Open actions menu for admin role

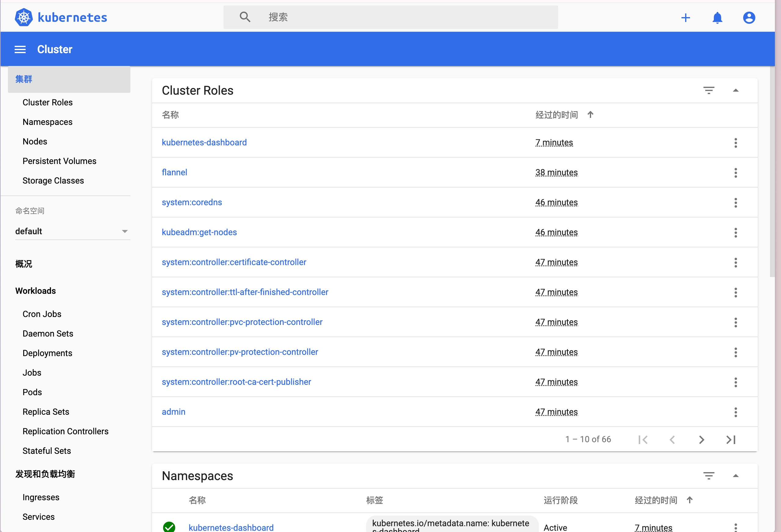point(736,412)
